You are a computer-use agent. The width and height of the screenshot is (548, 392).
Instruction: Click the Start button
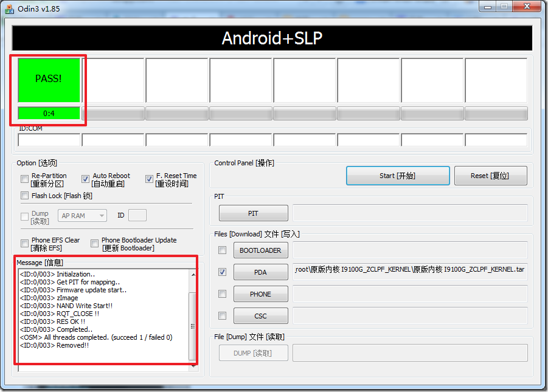pyautogui.click(x=398, y=176)
